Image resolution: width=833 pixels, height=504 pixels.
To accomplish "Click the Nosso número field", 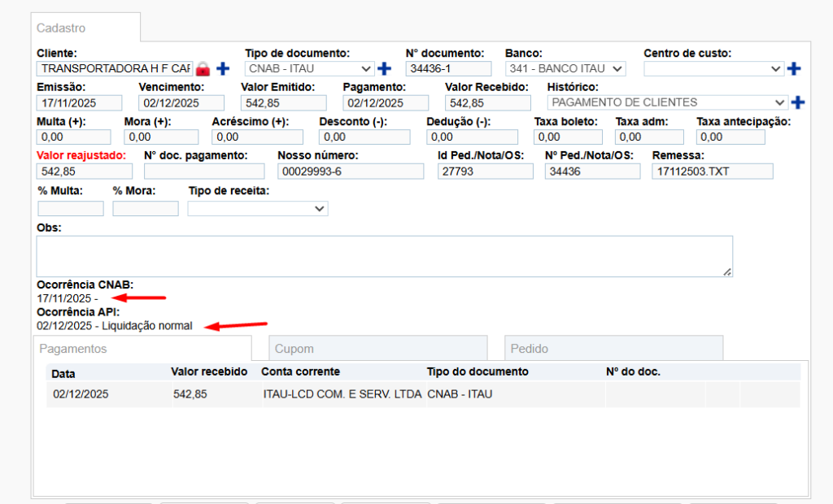I will tap(351, 171).
